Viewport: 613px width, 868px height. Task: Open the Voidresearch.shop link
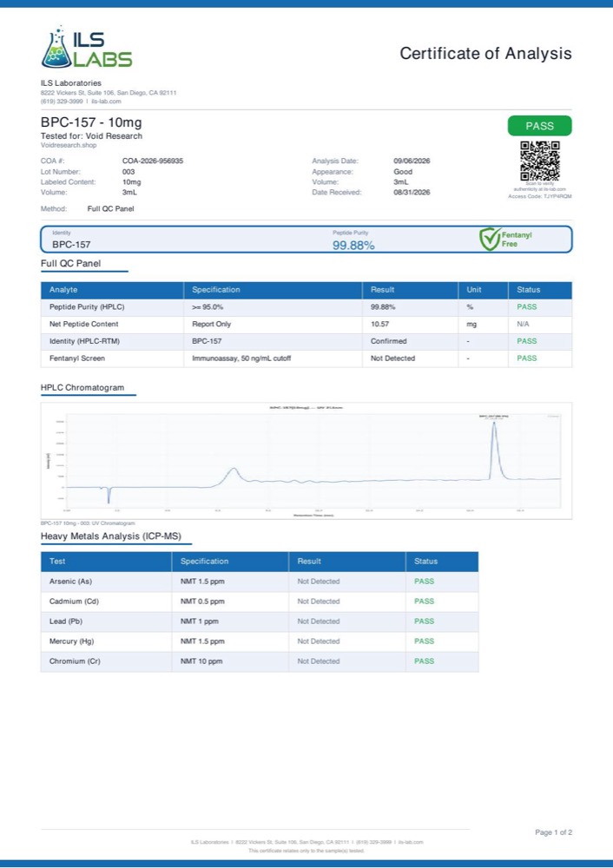[x=69, y=146]
